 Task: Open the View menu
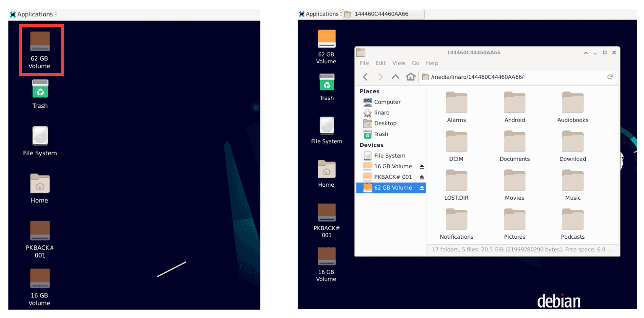coord(399,63)
